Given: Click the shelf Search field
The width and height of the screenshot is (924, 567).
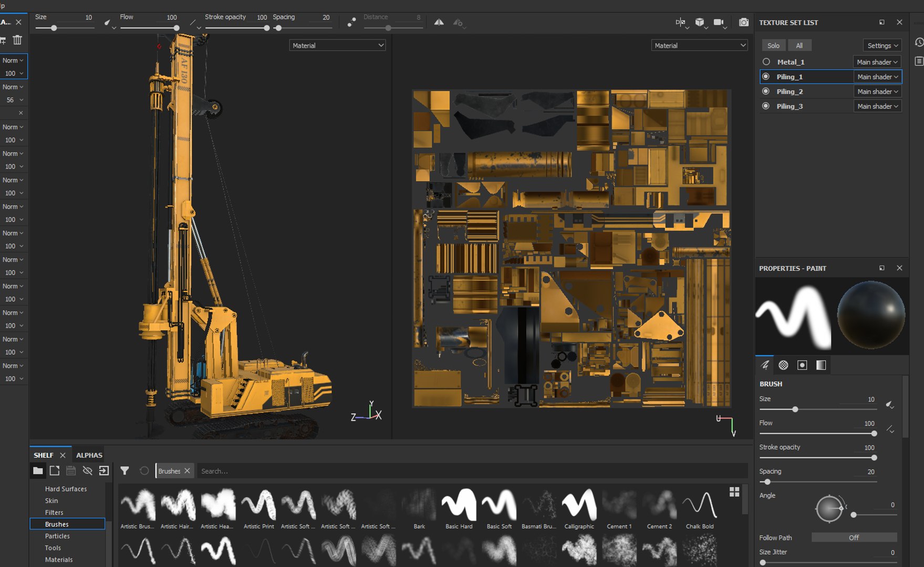Looking at the screenshot, I should [x=471, y=471].
